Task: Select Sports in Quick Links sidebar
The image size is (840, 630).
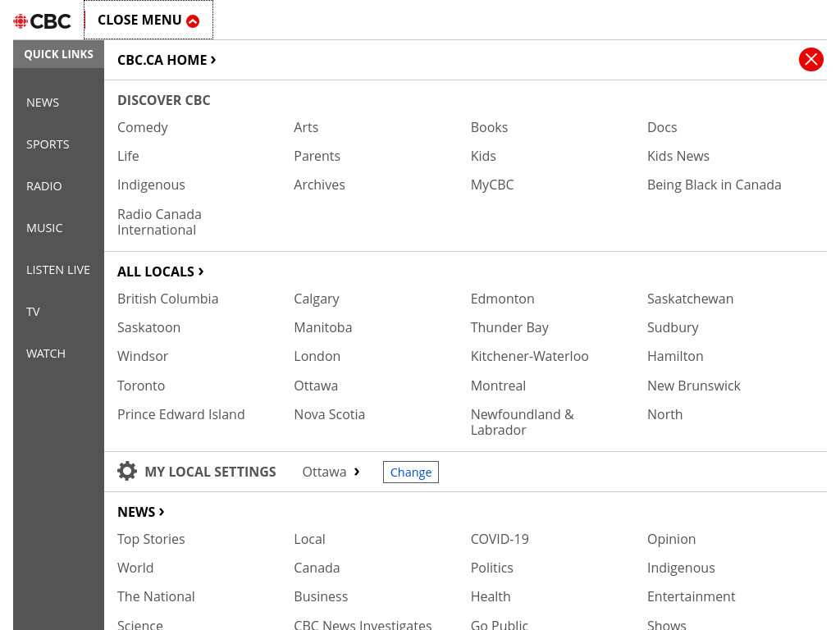Action: click(48, 144)
